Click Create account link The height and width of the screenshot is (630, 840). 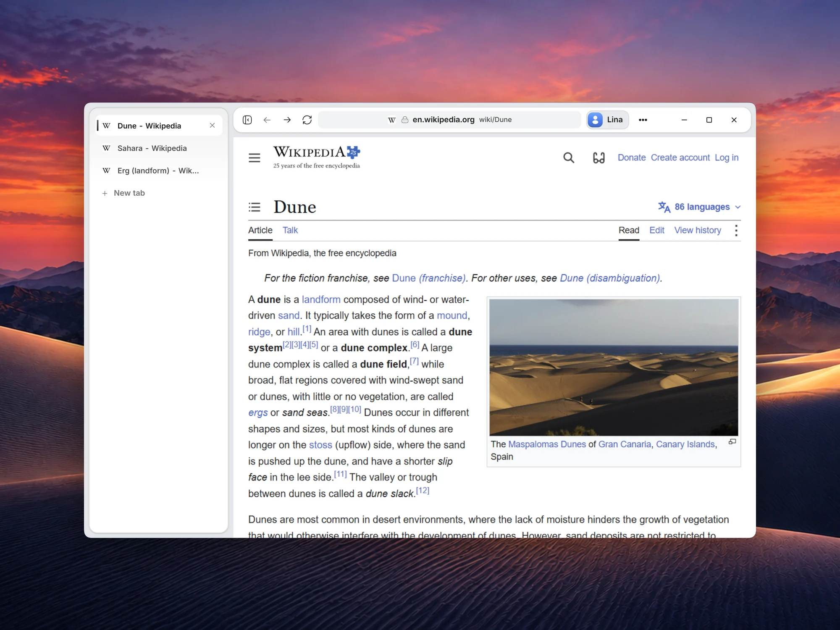[680, 157]
